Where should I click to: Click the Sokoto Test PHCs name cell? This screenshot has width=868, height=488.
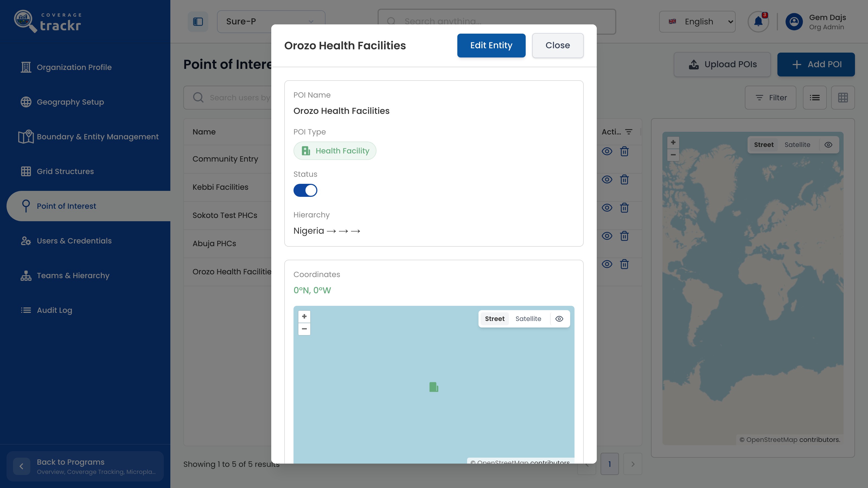tap(225, 216)
